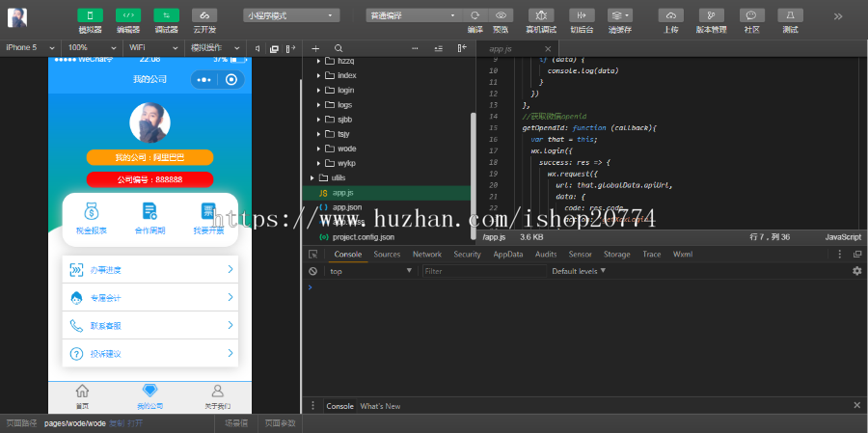The width and height of the screenshot is (868, 433).
Task: Tap 首页 home tab in simulator
Action: tap(82, 395)
